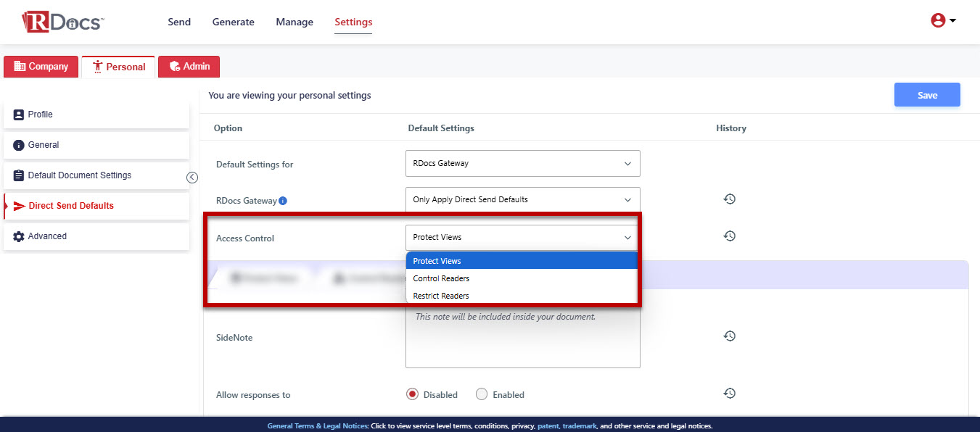The width and height of the screenshot is (980, 432).
Task: View history for the SideNote row
Action: coord(730,336)
